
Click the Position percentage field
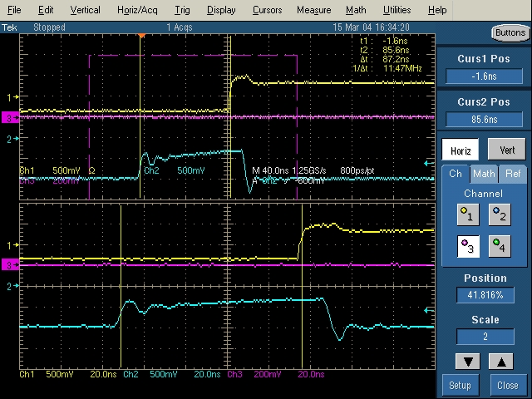pyautogui.click(x=485, y=295)
